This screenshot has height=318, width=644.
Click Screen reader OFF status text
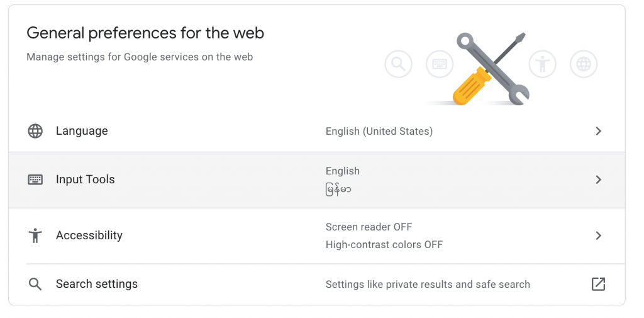[x=369, y=227]
